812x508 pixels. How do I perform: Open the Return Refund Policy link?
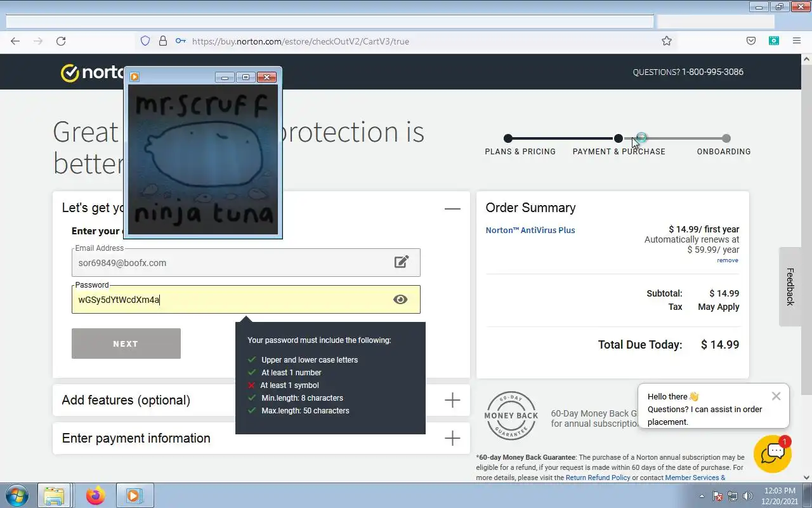tap(598, 478)
